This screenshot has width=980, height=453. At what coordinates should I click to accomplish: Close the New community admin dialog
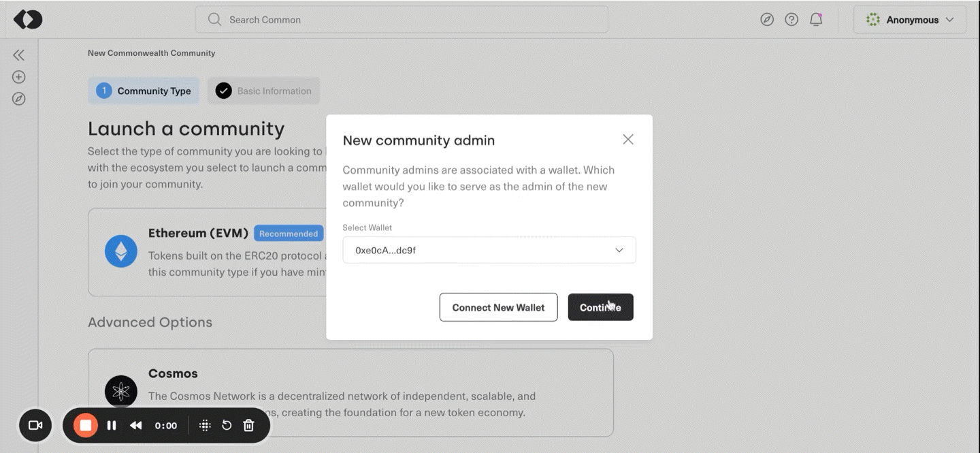click(x=628, y=139)
